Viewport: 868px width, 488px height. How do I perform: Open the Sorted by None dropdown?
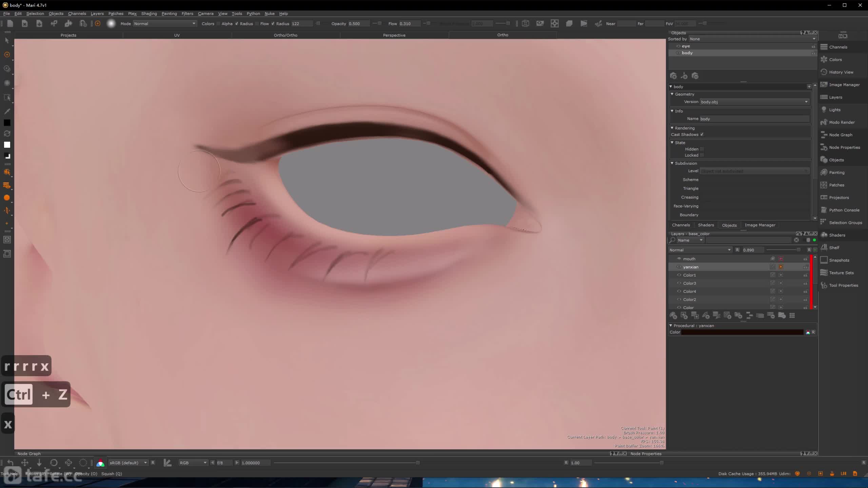pos(752,39)
